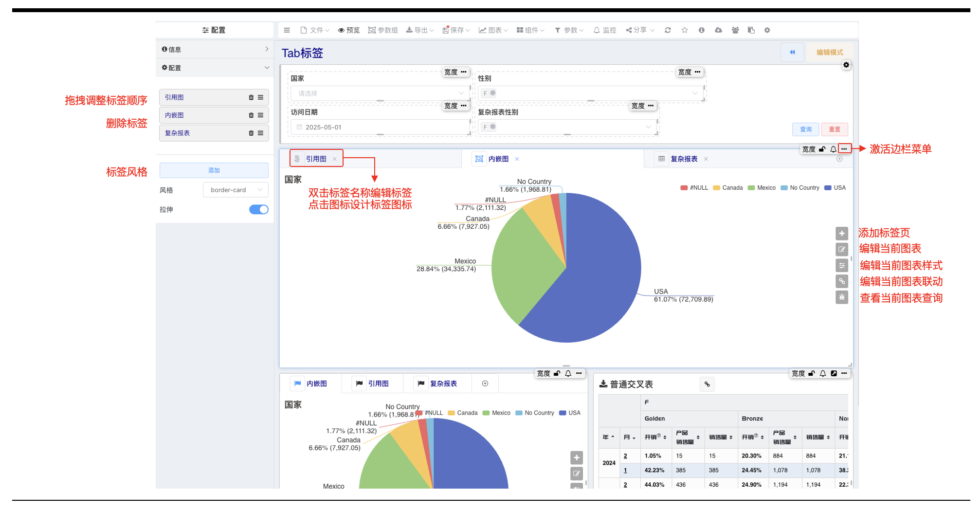Open the 性别 dropdown
980x511 pixels.
pos(591,93)
